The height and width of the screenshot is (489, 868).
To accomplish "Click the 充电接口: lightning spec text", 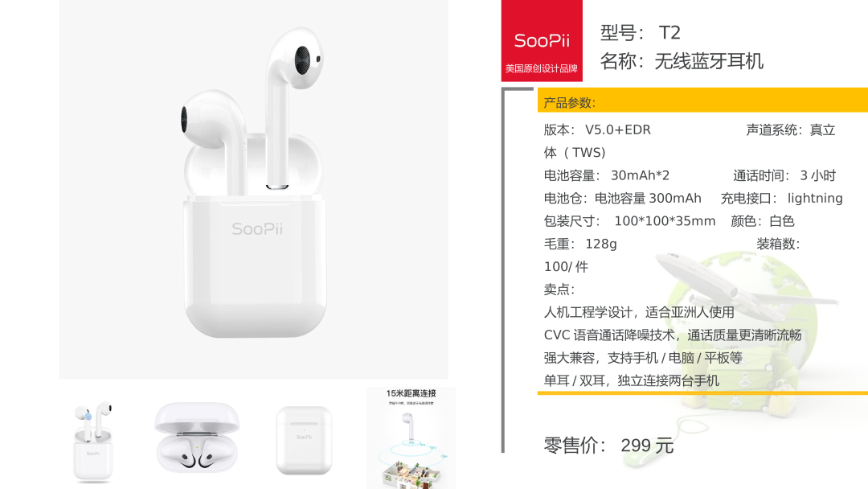I will 782,199.
